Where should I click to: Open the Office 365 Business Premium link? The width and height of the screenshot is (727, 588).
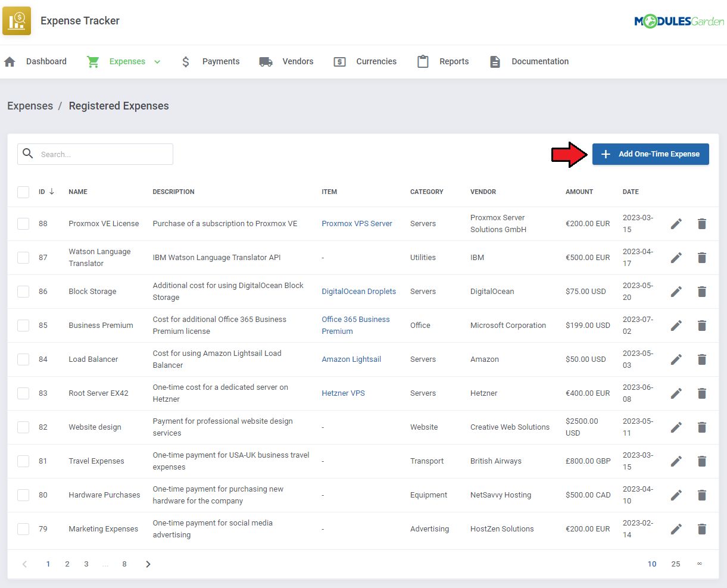(355, 326)
